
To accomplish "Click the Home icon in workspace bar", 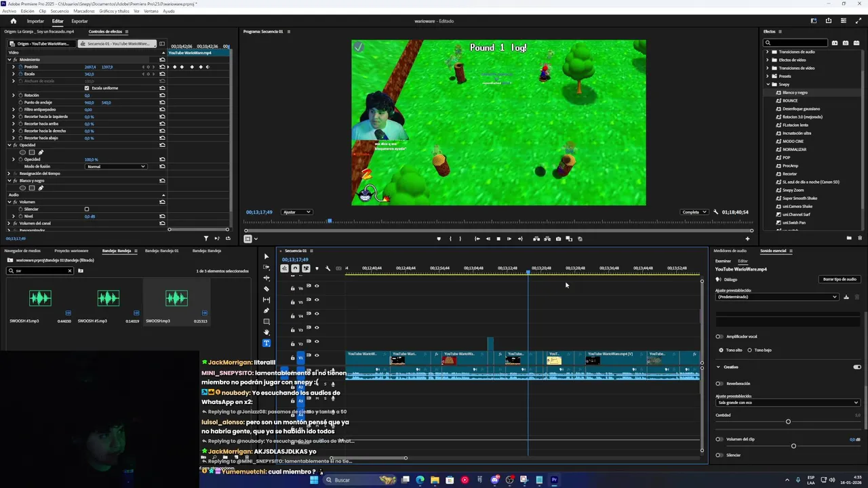I will coord(13,21).
